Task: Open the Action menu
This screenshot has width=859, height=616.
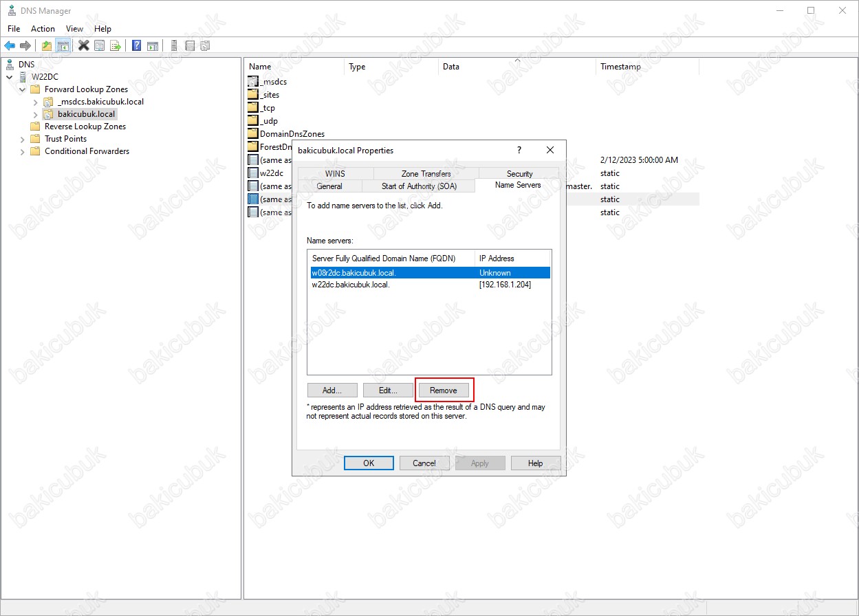Action: tap(43, 29)
